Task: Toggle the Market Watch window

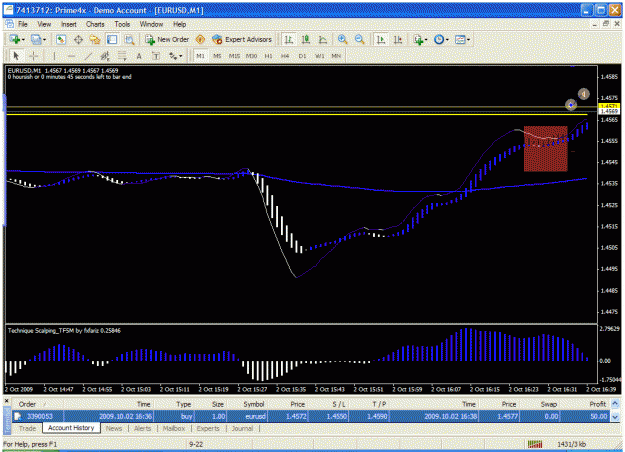Action: (61, 39)
